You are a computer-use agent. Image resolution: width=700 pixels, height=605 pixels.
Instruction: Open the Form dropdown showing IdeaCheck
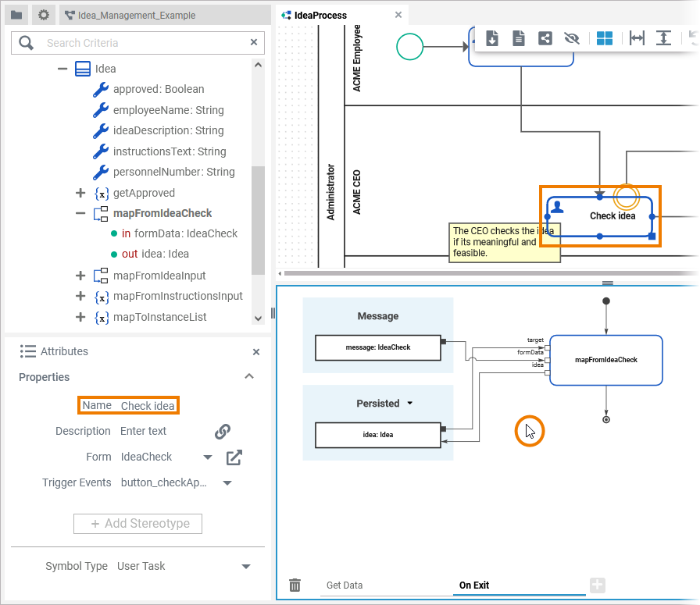(x=206, y=457)
